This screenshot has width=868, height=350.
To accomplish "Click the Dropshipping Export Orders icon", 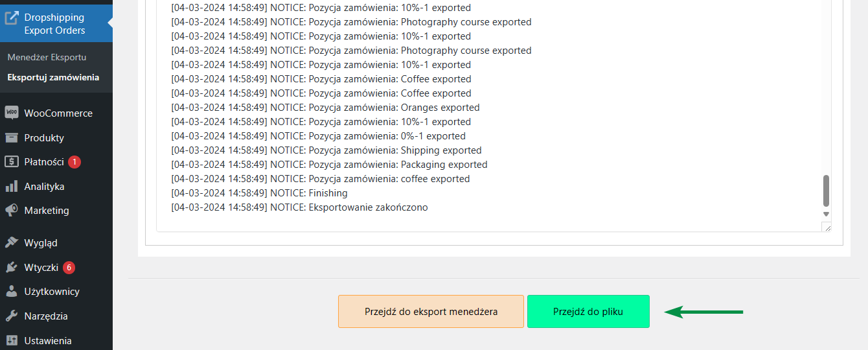I will click(x=12, y=17).
